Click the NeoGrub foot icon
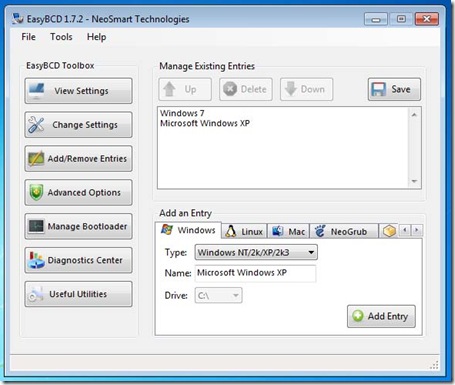 (x=320, y=231)
